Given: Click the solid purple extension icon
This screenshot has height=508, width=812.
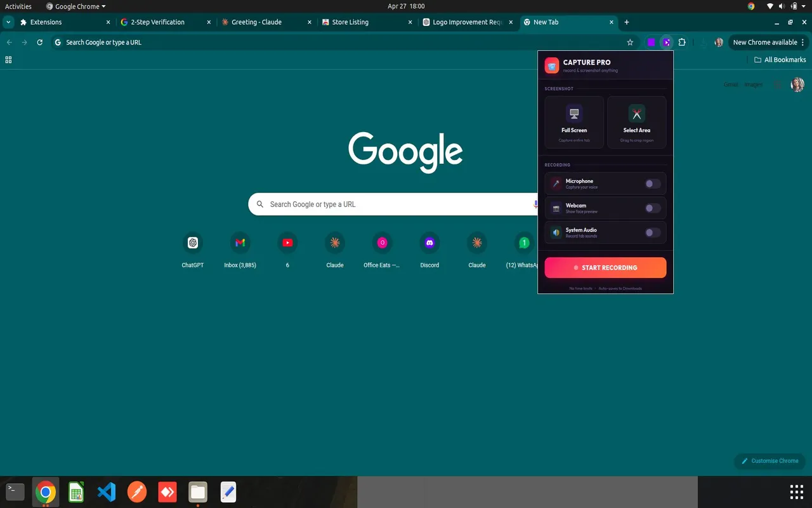Looking at the screenshot, I should 652,43.
